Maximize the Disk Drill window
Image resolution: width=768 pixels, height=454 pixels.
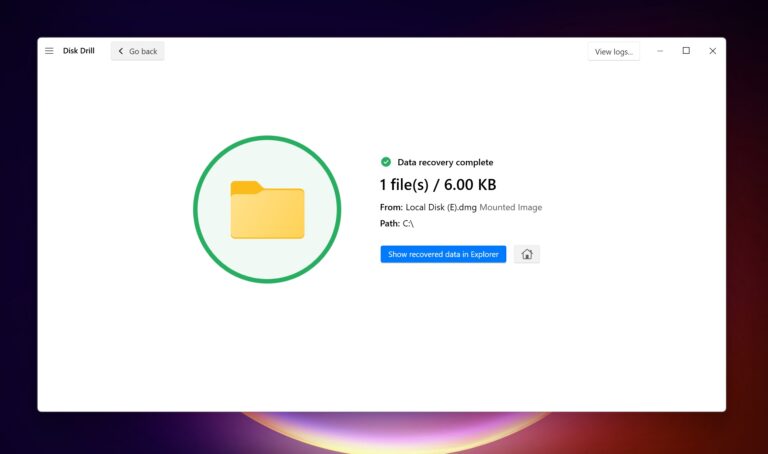point(686,51)
